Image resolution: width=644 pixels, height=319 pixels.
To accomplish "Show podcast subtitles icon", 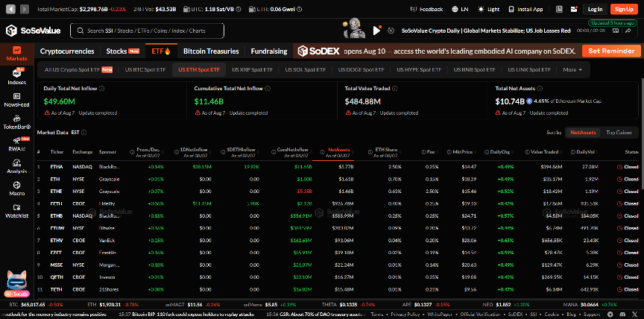I will click(x=616, y=31).
